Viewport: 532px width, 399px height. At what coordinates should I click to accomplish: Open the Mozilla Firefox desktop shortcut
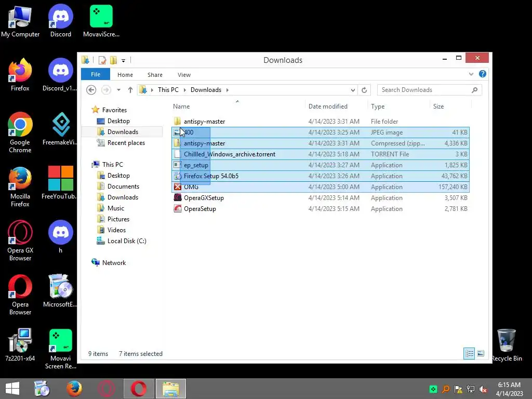(20, 187)
